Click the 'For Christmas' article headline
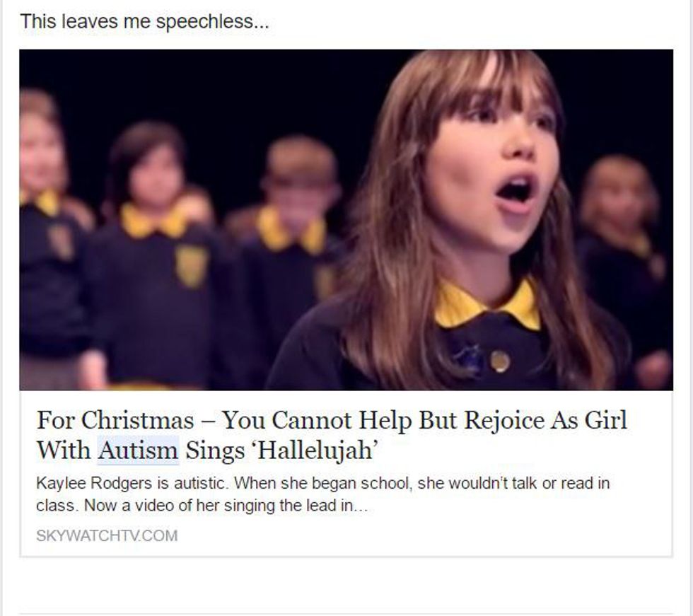693x616 pixels. pos(332,435)
